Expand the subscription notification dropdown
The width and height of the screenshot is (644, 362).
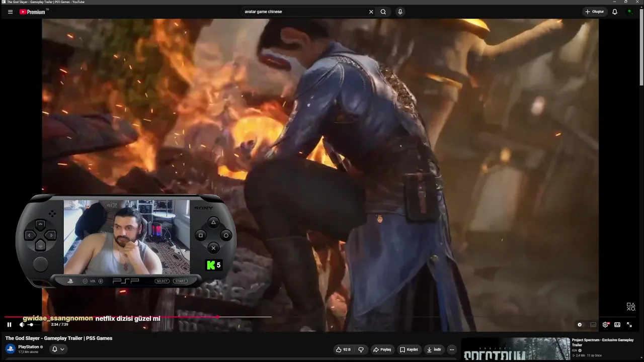(58, 349)
